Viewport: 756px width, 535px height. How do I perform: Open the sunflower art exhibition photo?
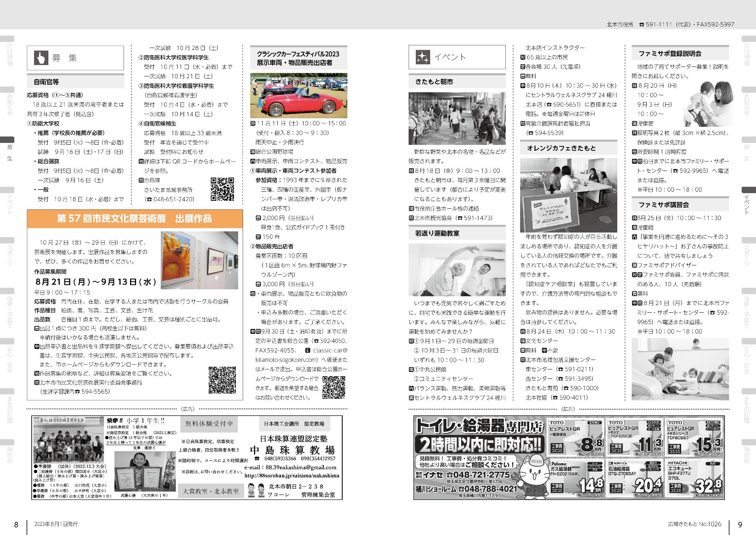point(200,260)
